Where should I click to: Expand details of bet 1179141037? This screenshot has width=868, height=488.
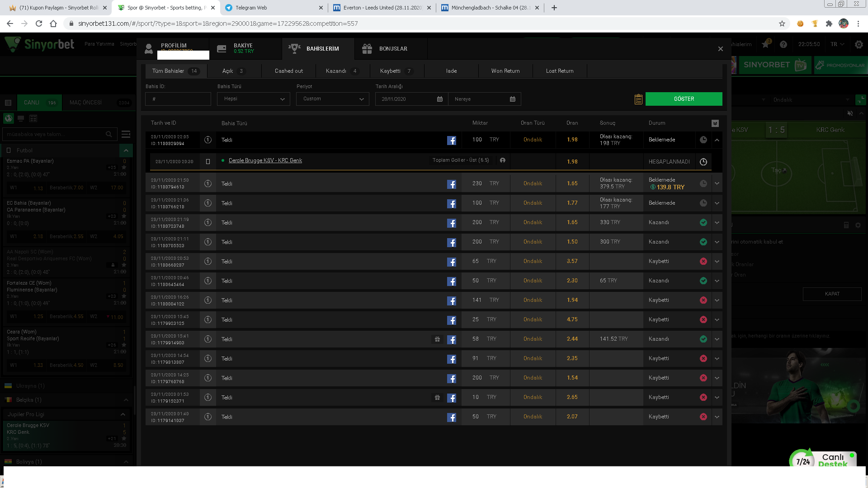pyautogui.click(x=717, y=417)
